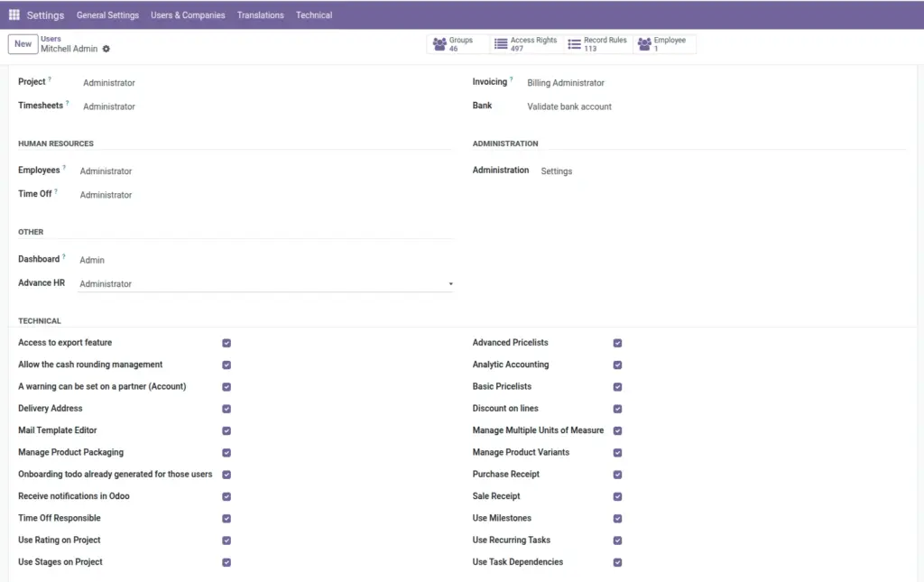This screenshot has width=924, height=582.
Task: Click the Settings app title
Action: [x=45, y=15]
